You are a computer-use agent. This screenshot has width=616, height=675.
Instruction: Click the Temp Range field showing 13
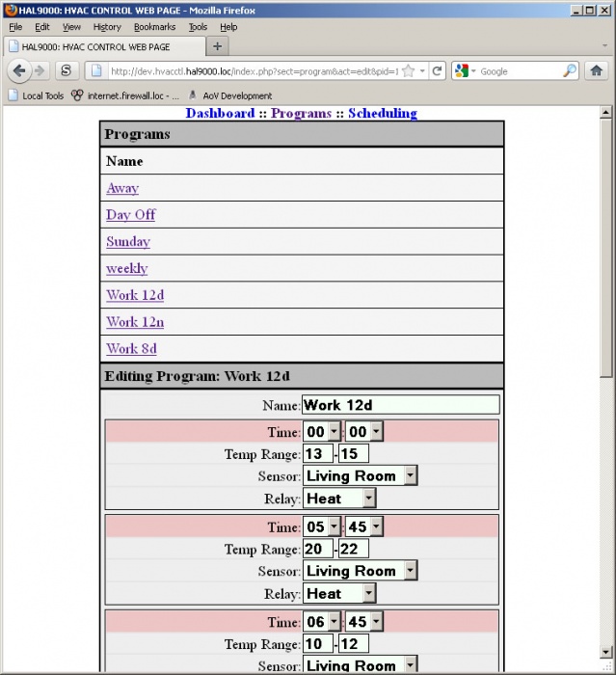pos(318,454)
